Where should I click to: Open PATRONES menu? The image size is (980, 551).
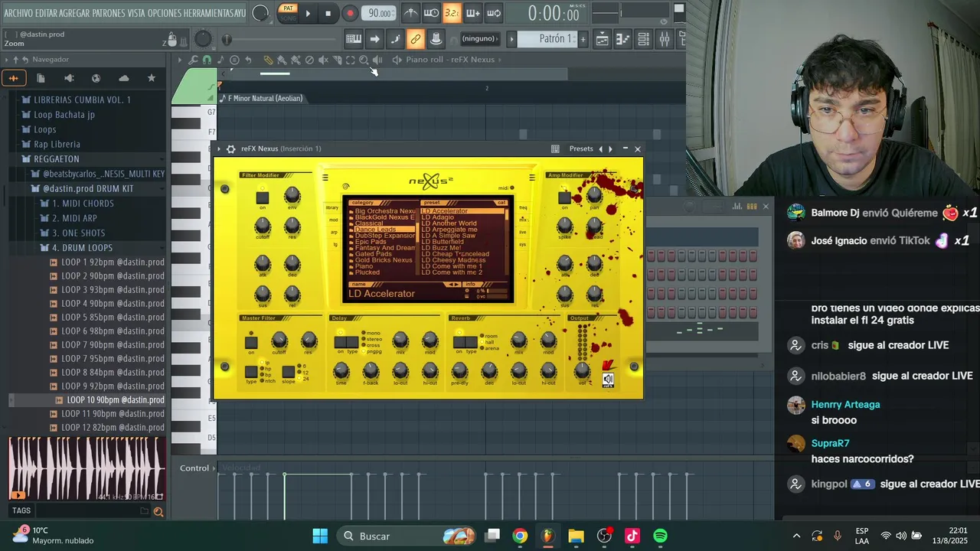point(109,13)
